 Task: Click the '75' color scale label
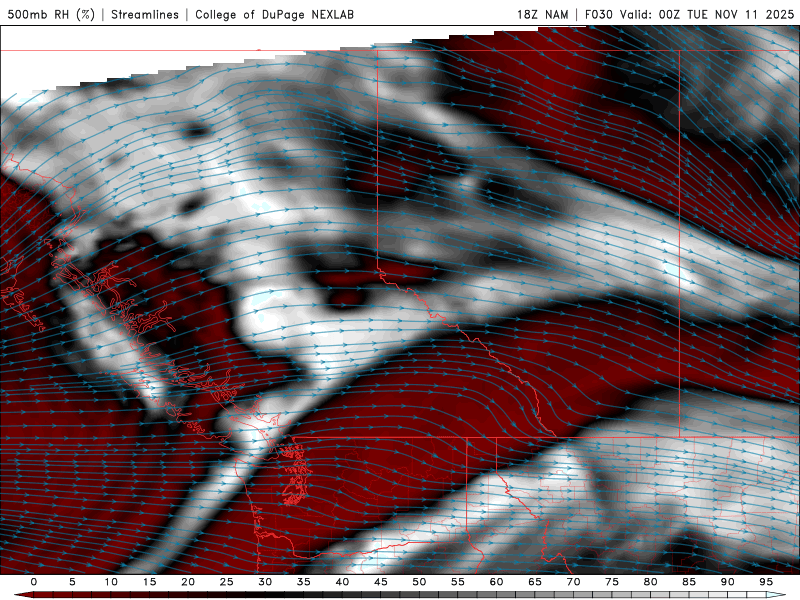pos(612,582)
